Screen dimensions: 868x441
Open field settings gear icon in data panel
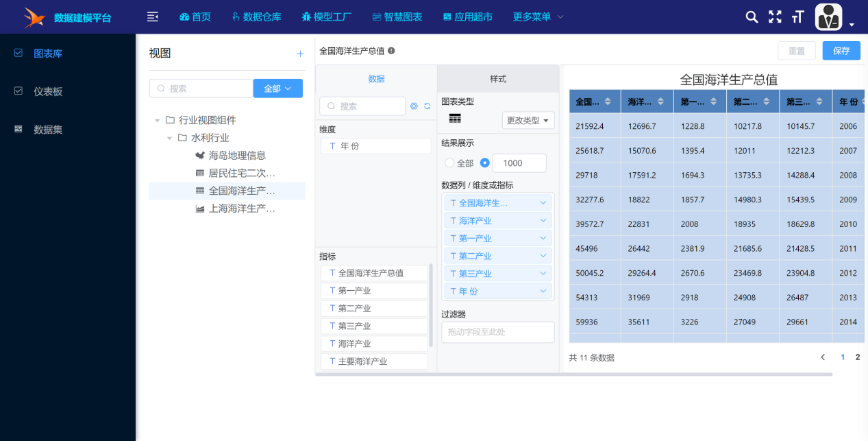414,106
